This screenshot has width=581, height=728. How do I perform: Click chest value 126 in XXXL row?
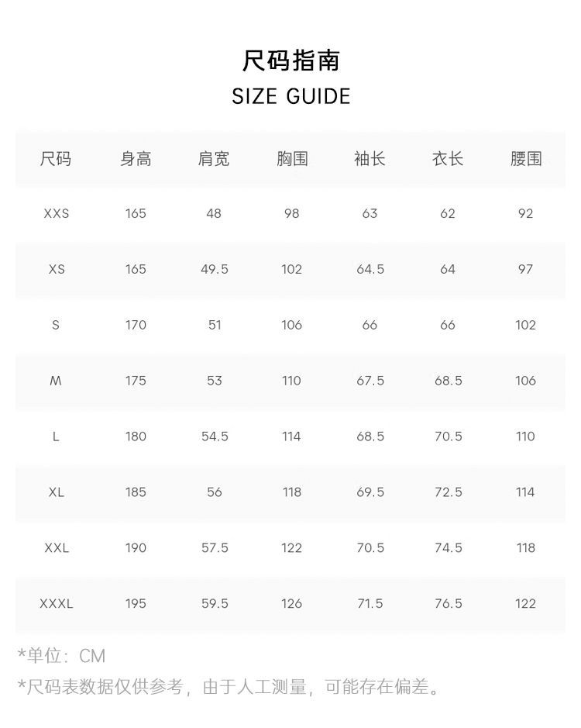pyautogui.click(x=292, y=603)
